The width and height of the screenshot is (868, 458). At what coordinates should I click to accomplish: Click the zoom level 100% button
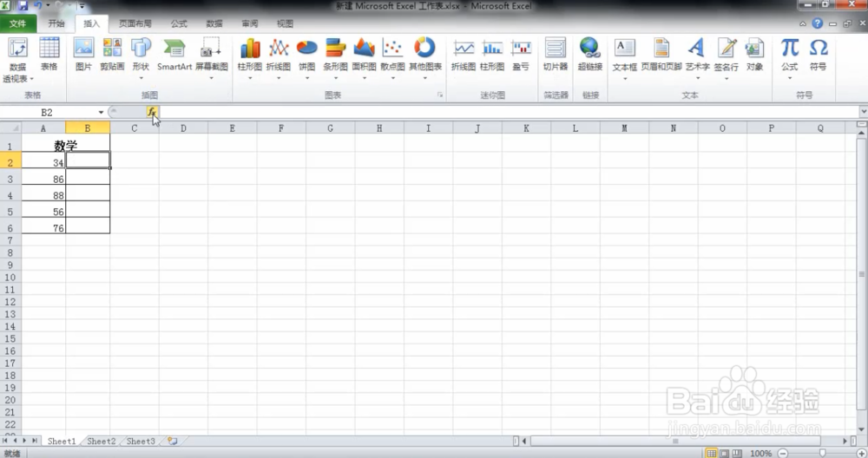pyautogui.click(x=760, y=453)
